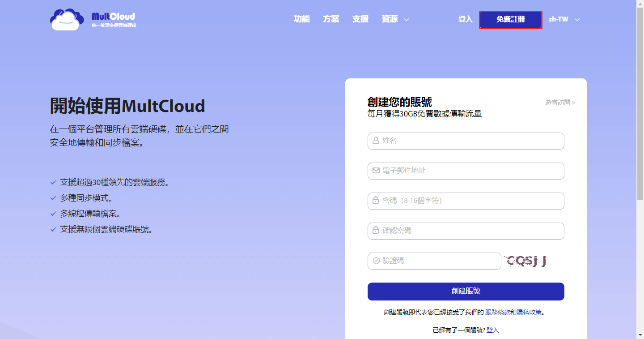Click the text 多種同步模式。
Image resolution: width=644 pixels, height=339 pixels.
tap(87, 198)
